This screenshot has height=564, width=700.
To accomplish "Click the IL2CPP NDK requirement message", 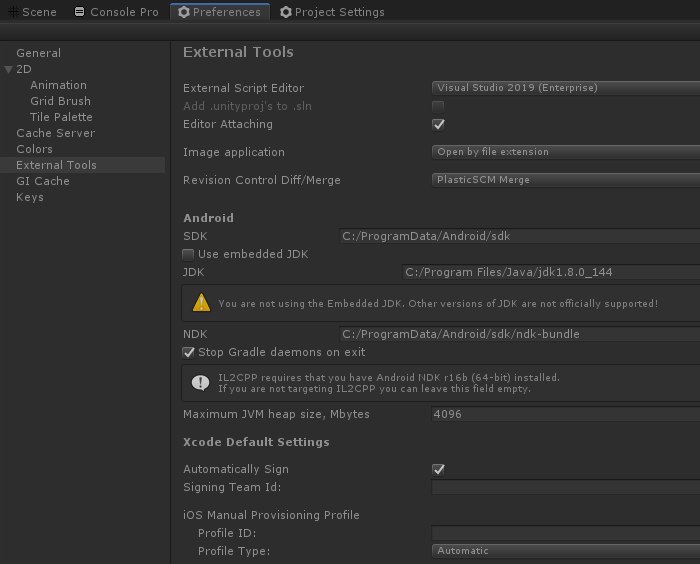I will pyautogui.click(x=389, y=383).
